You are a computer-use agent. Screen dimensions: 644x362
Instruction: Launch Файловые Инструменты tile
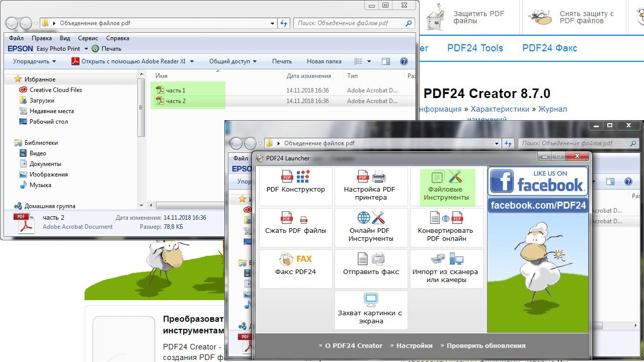click(446, 187)
